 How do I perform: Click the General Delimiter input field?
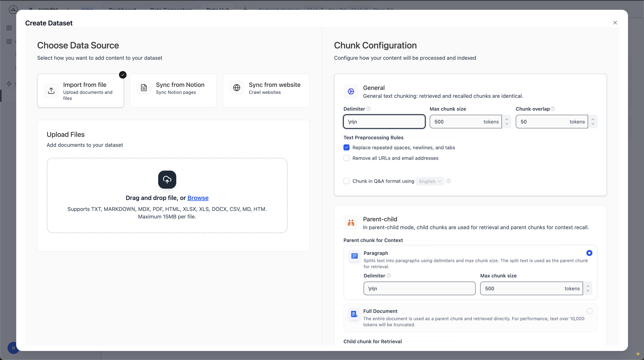384,122
